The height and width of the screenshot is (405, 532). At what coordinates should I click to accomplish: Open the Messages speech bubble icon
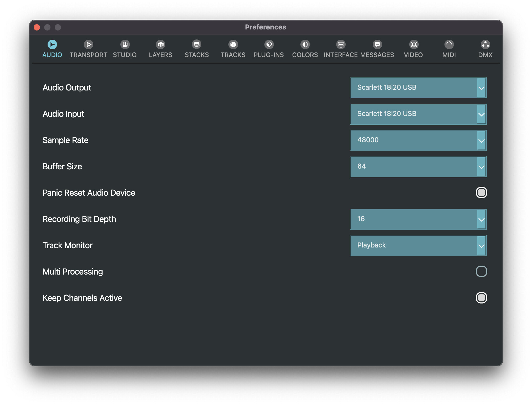[377, 44]
